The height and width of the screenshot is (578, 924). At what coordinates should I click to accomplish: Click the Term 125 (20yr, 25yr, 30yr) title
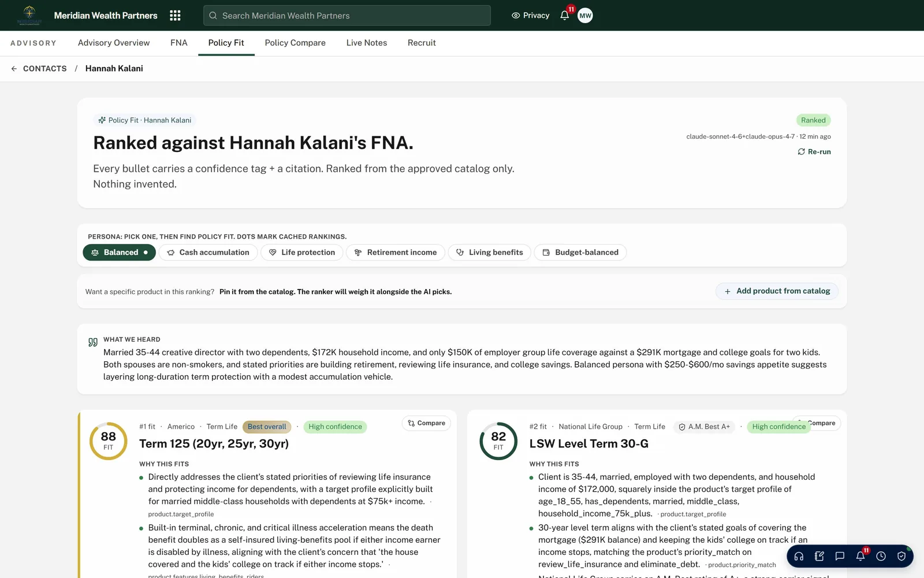(214, 444)
